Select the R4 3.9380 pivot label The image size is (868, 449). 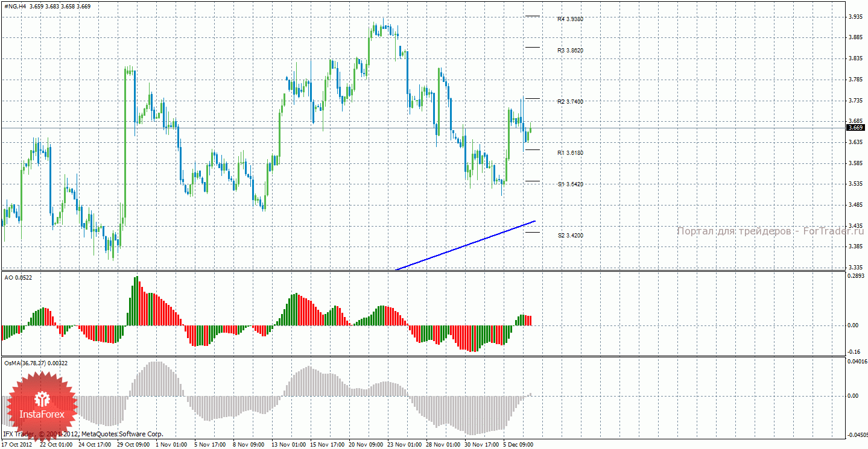tap(570, 19)
